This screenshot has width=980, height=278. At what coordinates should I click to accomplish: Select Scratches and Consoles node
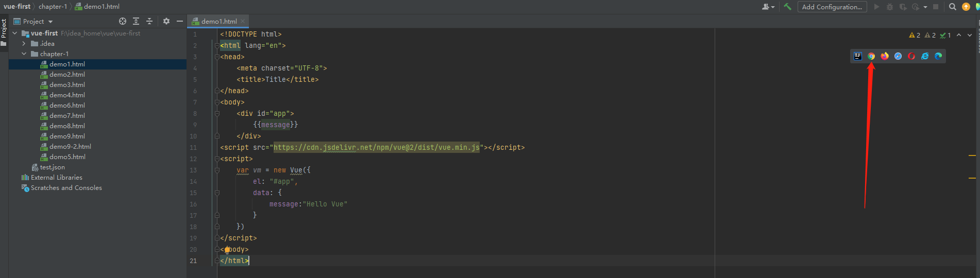coord(66,187)
